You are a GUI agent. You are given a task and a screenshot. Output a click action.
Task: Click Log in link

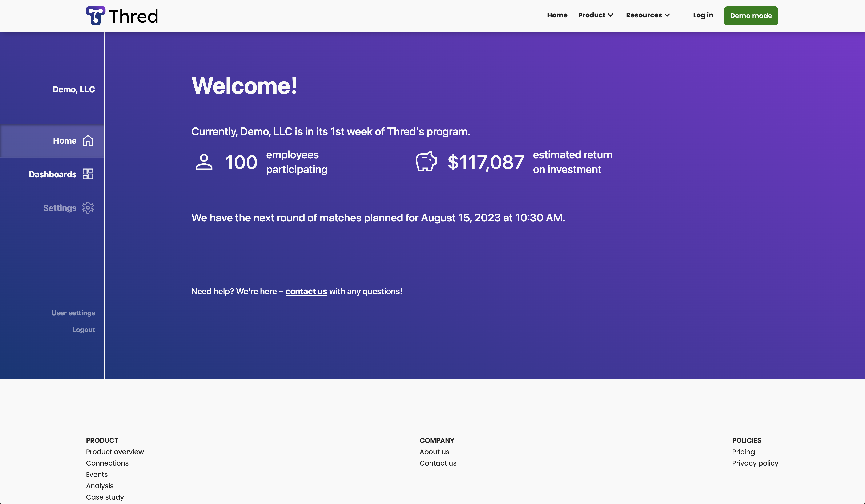(x=703, y=15)
